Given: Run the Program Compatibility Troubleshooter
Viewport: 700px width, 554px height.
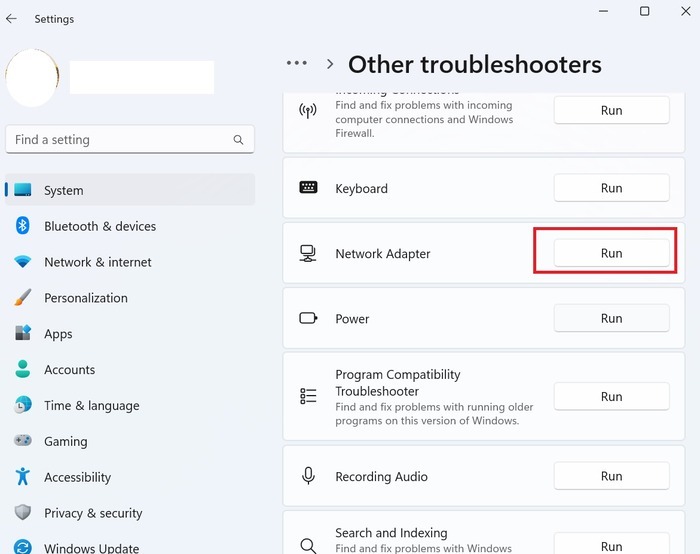Looking at the screenshot, I should pyautogui.click(x=612, y=396).
